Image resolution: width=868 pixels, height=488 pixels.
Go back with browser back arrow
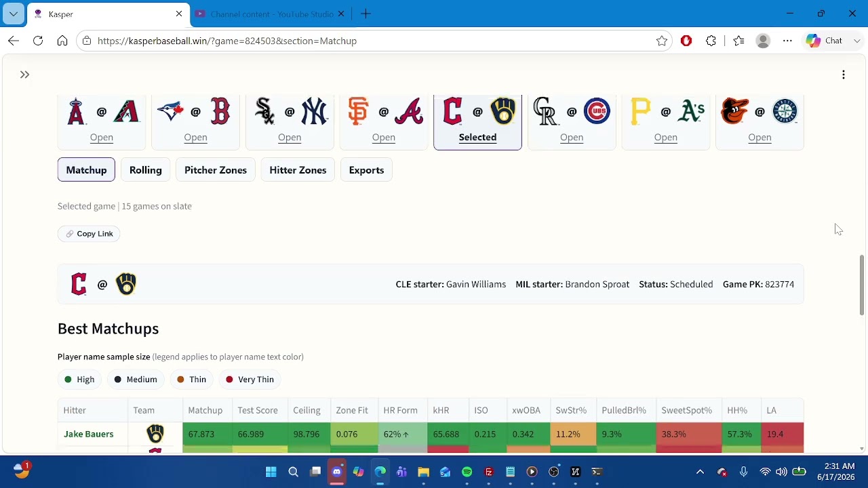[14, 41]
